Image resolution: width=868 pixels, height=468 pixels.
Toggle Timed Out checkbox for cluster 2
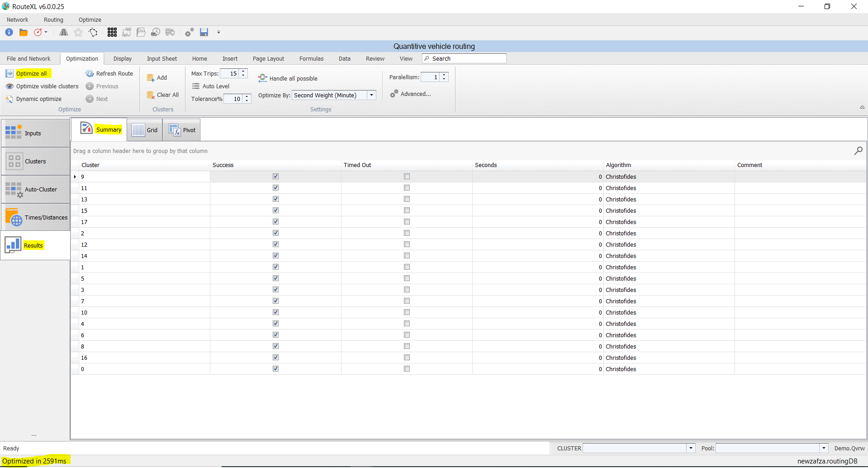[407, 233]
